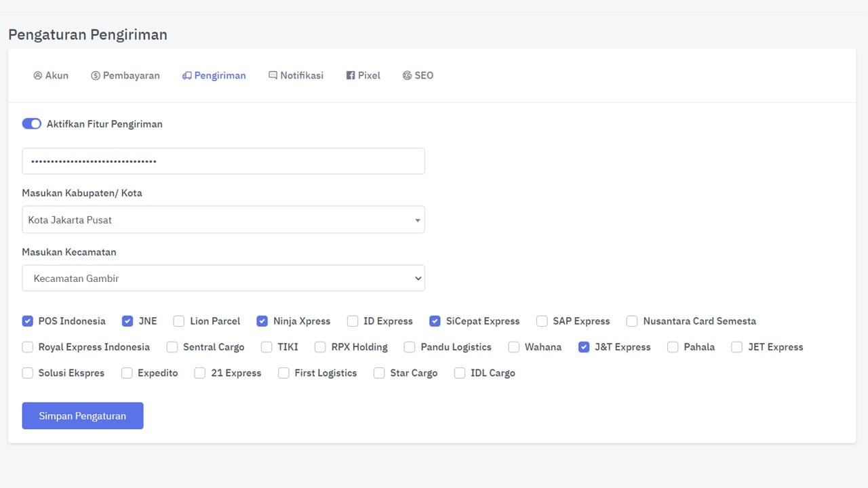Viewport: 868px width, 488px height.
Task: Open the Akun tab
Action: [51, 75]
